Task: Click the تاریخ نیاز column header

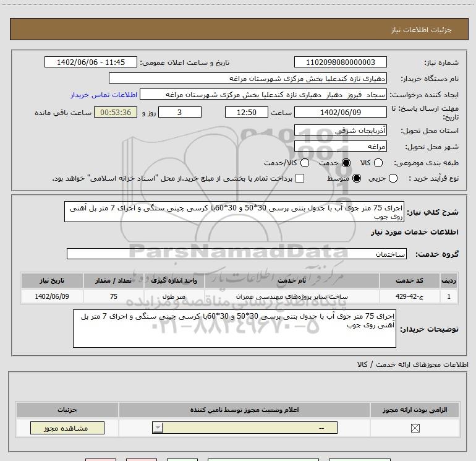Action: point(52,280)
